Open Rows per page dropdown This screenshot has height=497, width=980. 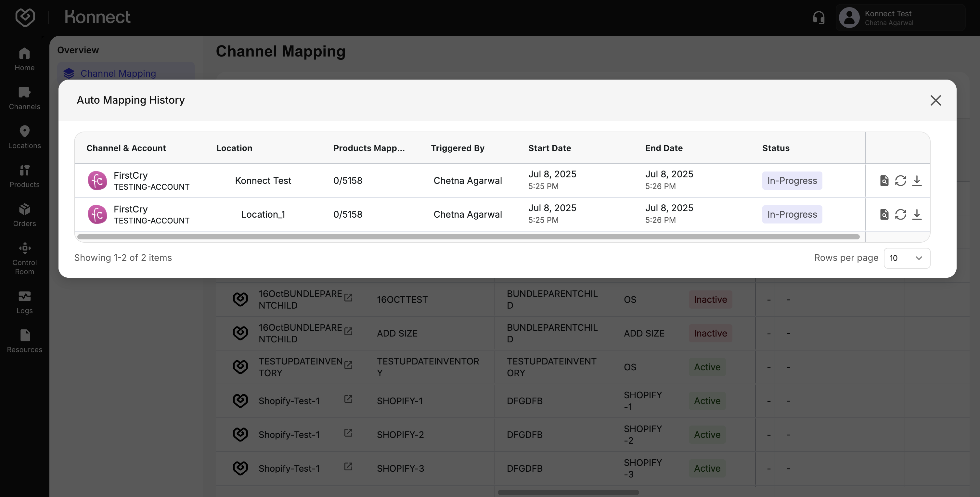click(907, 258)
